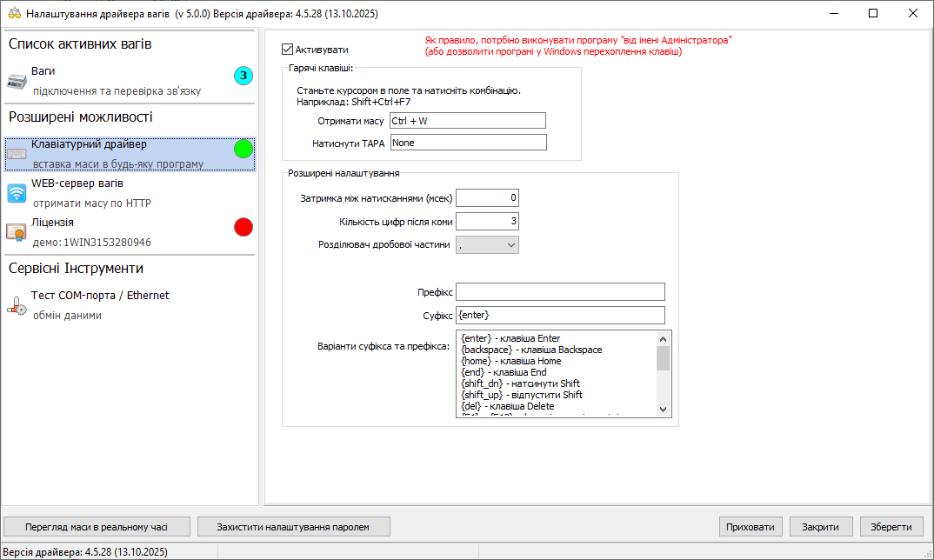Click the Тест COM-порта tool icon
934x560 pixels.
click(x=17, y=305)
